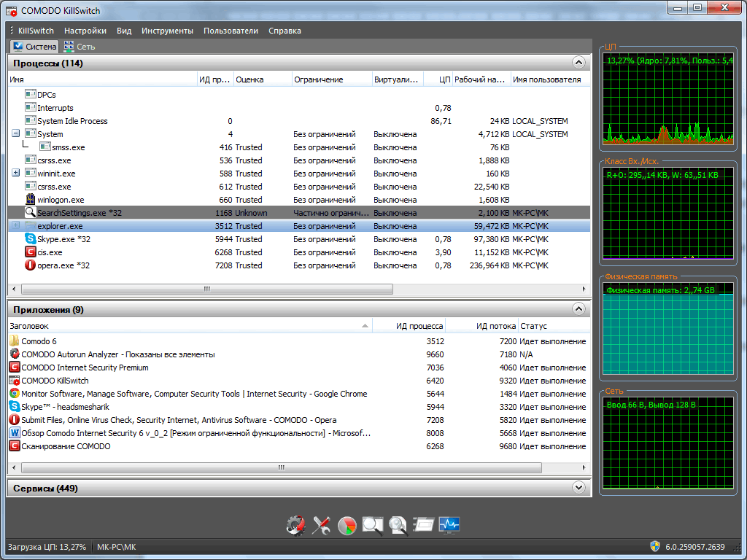Sort processes by Имя пользователя column
Viewport: 747px width, 560px height.
coord(550,79)
